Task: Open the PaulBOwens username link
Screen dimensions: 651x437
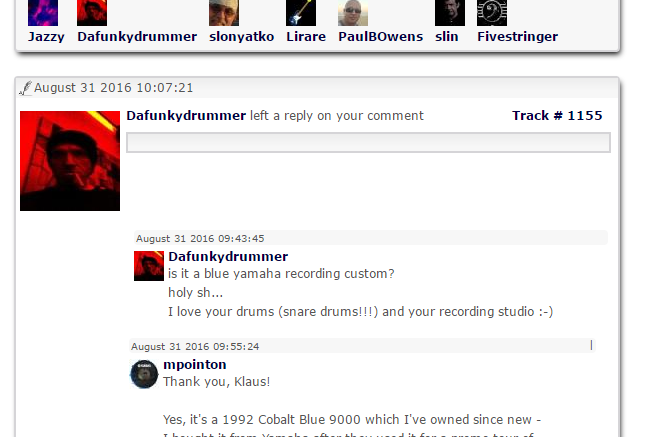Action: pos(381,37)
